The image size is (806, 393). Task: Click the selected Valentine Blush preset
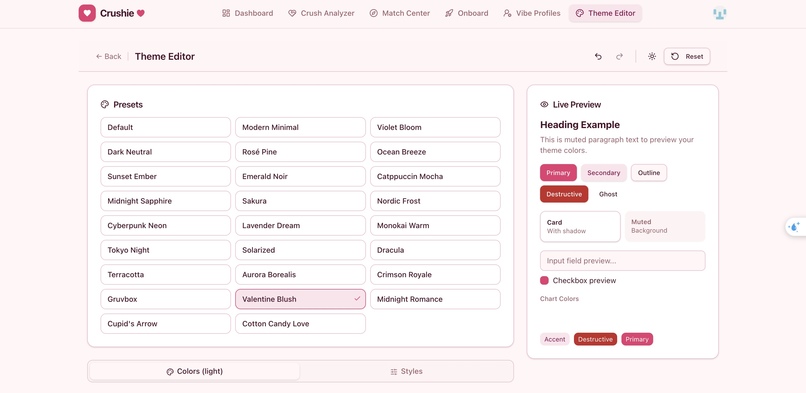coord(300,299)
